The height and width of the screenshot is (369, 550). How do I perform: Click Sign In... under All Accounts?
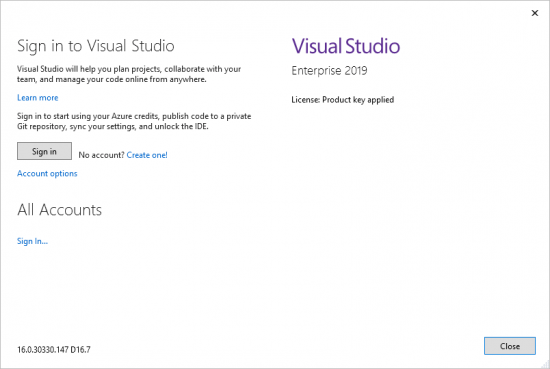(x=32, y=241)
